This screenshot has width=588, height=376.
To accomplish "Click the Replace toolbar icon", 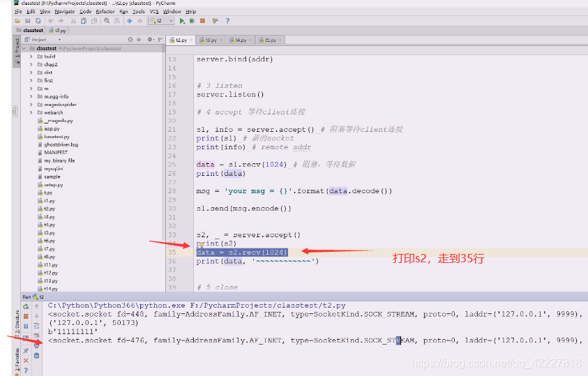I will [x=117, y=21].
